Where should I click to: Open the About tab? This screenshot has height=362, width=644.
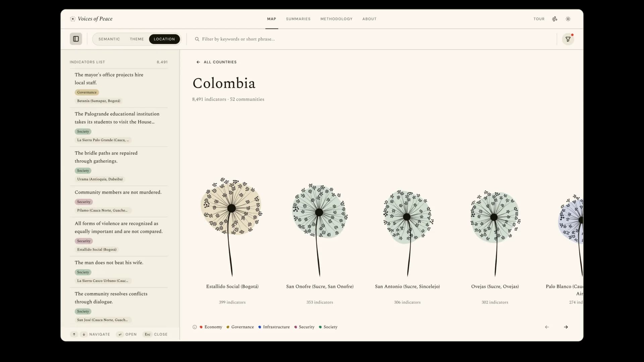369,19
